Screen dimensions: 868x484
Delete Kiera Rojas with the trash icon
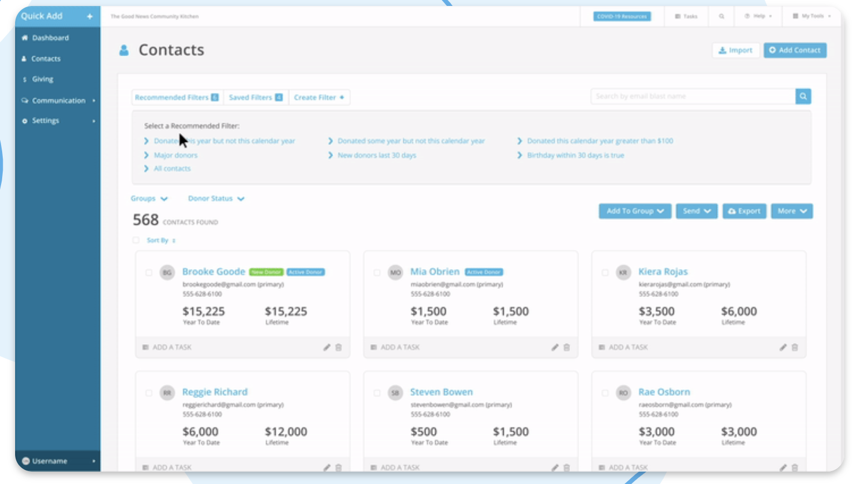(x=795, y=347)
